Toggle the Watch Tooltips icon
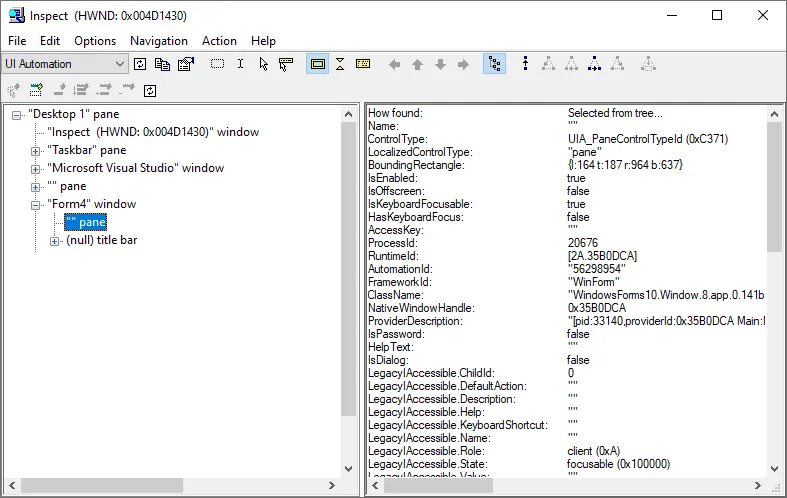Screen dimensions: 787x498 pyautogui.click(x=286, y=64)
